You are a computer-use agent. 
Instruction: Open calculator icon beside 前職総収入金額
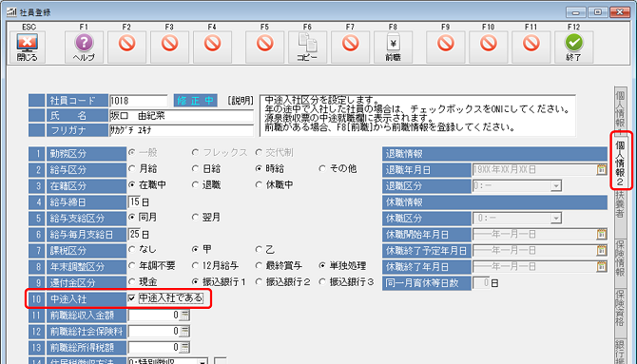coord(184,316)
